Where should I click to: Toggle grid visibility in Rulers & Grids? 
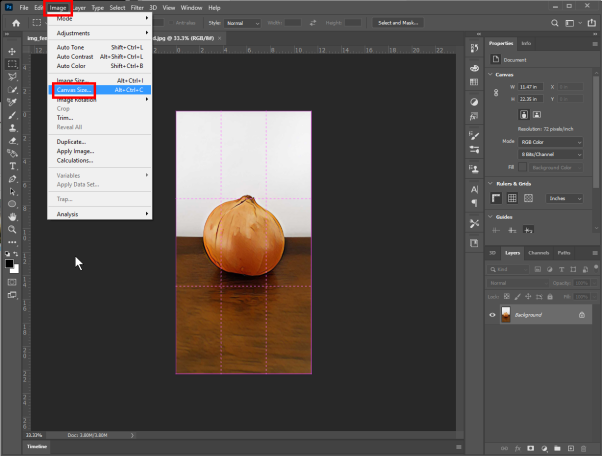click(512, 198)
